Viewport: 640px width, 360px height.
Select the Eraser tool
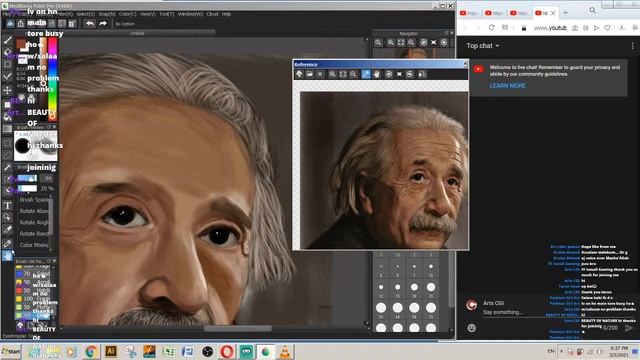pos(7,52)
